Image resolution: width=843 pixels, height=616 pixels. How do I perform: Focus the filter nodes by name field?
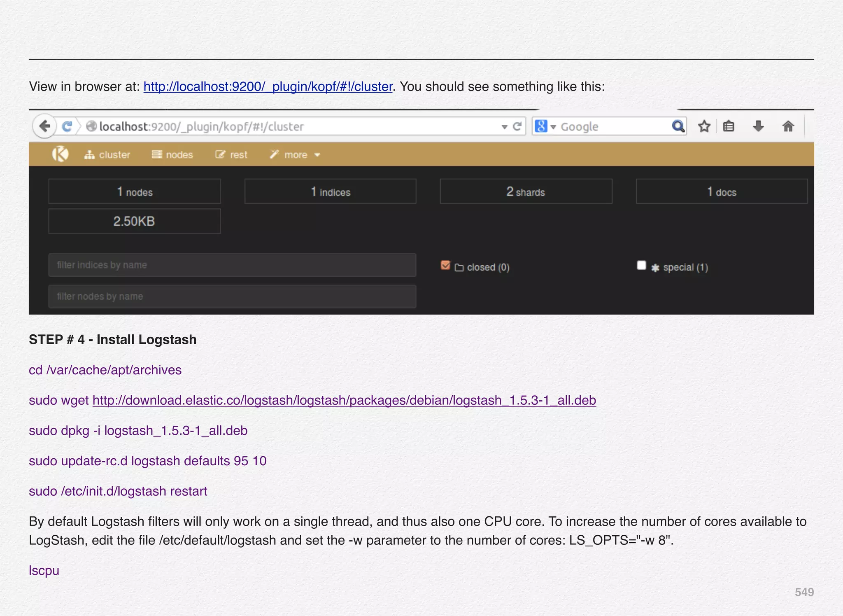pyautogui.click(x=232, y=296)
